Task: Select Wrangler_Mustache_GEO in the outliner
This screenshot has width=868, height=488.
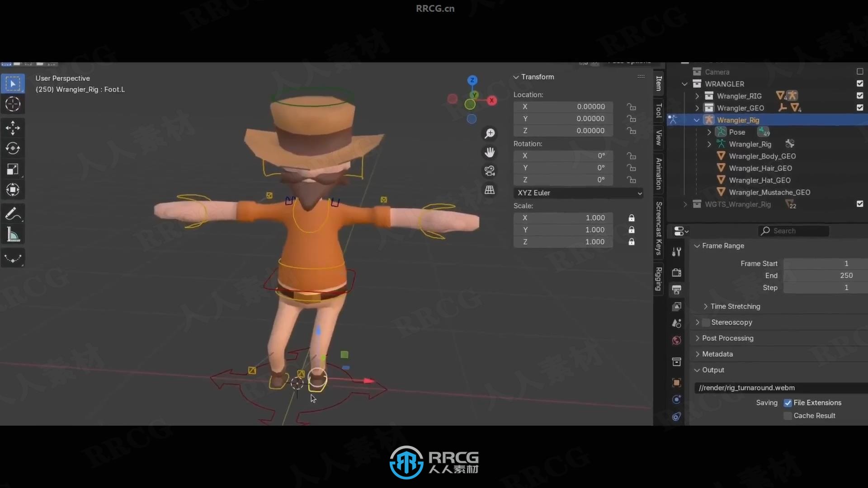Action: 769,192
